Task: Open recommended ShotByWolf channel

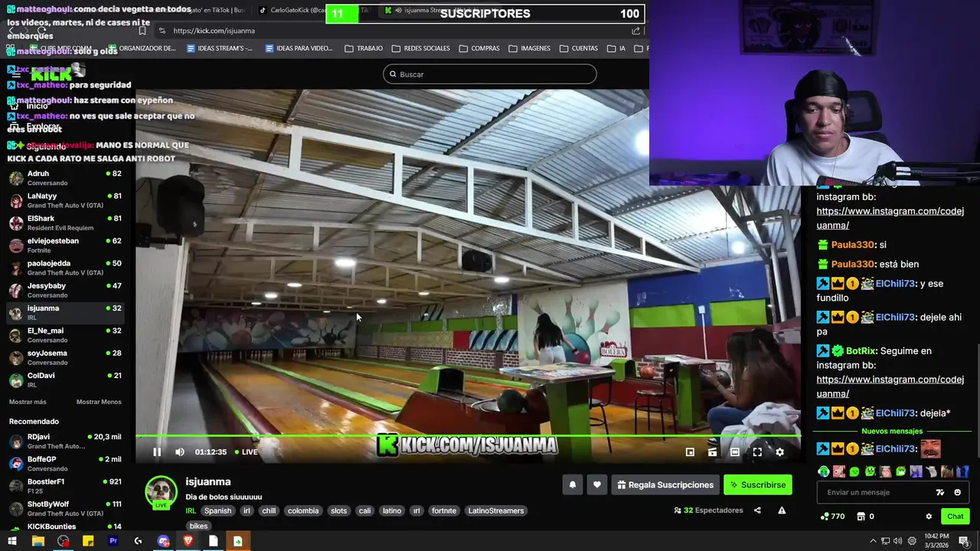Action: click(x=65, y=508)
